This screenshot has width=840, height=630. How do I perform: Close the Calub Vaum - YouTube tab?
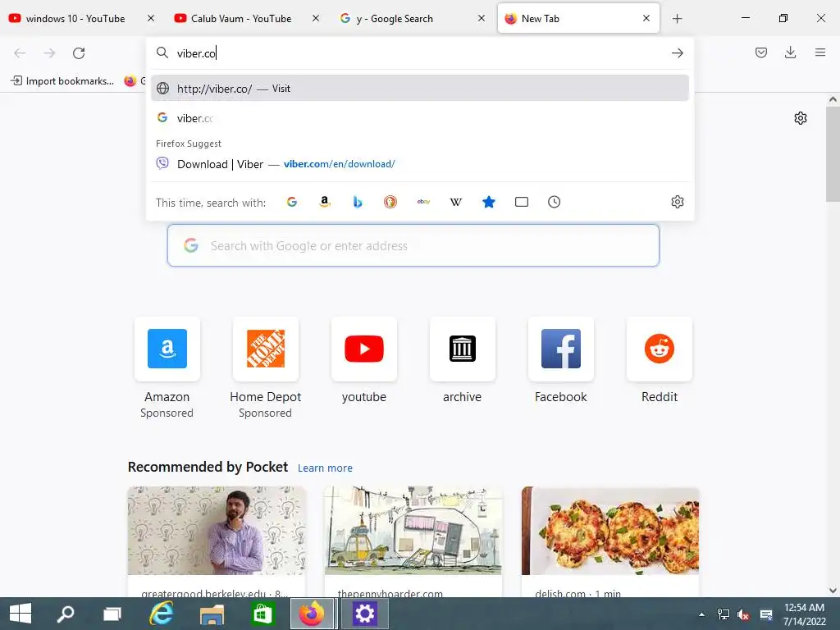(316, 19)
